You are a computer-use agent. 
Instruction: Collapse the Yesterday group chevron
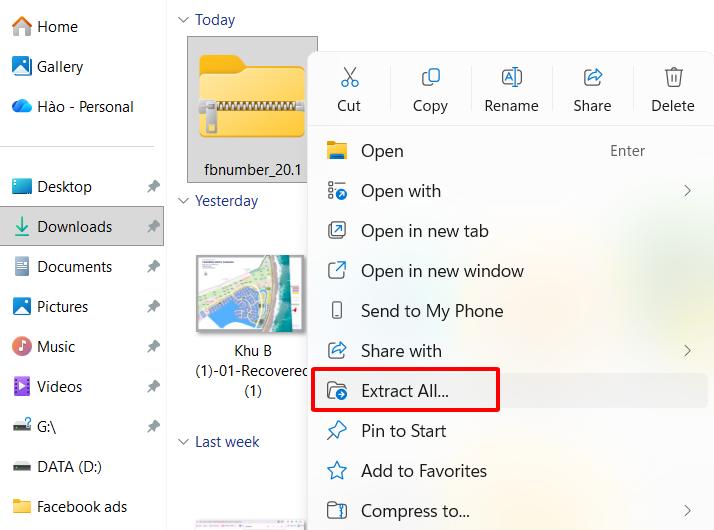pos(183,200)
